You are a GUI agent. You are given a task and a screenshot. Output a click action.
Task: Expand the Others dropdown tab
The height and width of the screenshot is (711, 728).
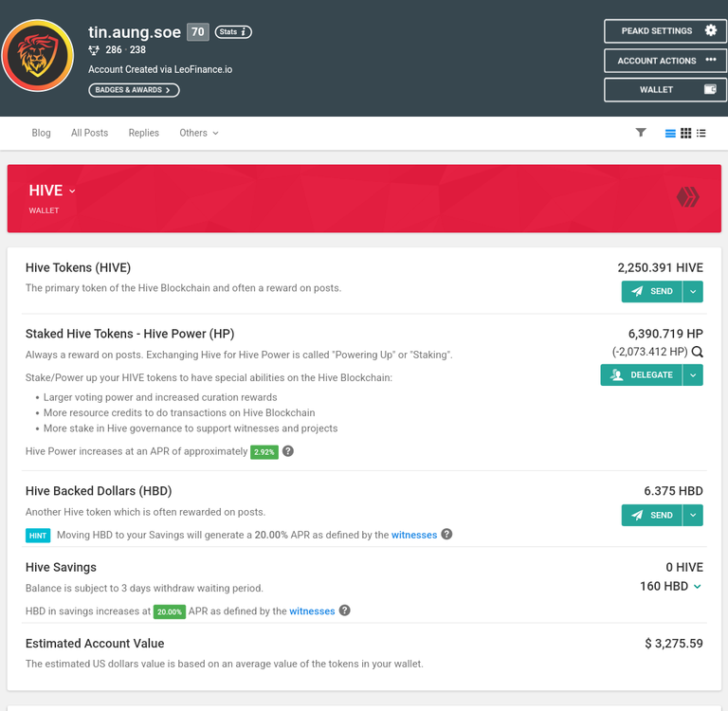click(x=199, y=133)
